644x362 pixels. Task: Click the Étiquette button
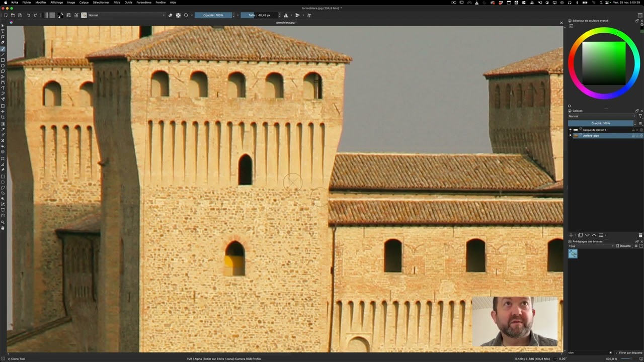(x=625, y=246)
